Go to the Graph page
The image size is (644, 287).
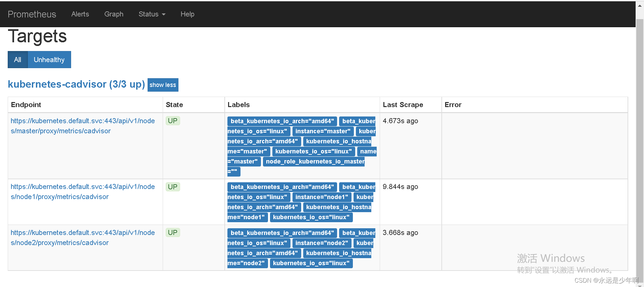pos(114,14)
